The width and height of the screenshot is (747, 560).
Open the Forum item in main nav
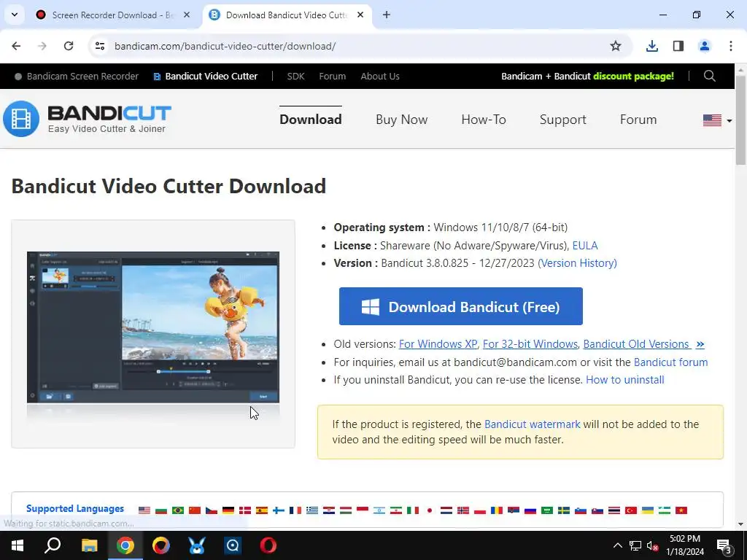(638, 120)
